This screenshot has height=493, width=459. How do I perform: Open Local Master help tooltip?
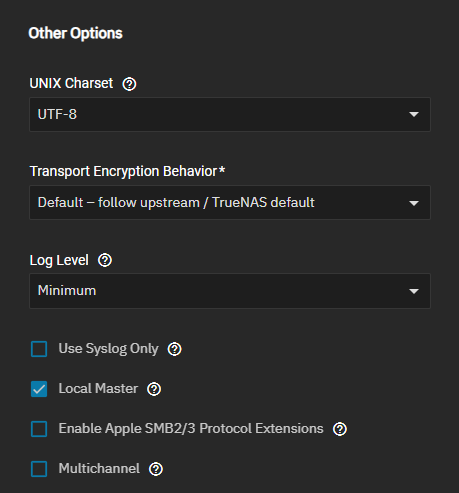tap(154, 389)
